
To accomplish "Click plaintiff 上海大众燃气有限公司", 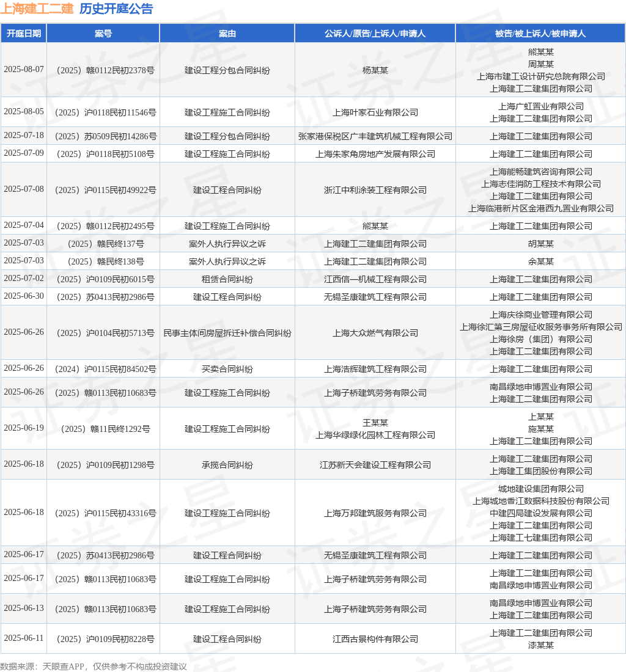I will [x=375, y=333].
